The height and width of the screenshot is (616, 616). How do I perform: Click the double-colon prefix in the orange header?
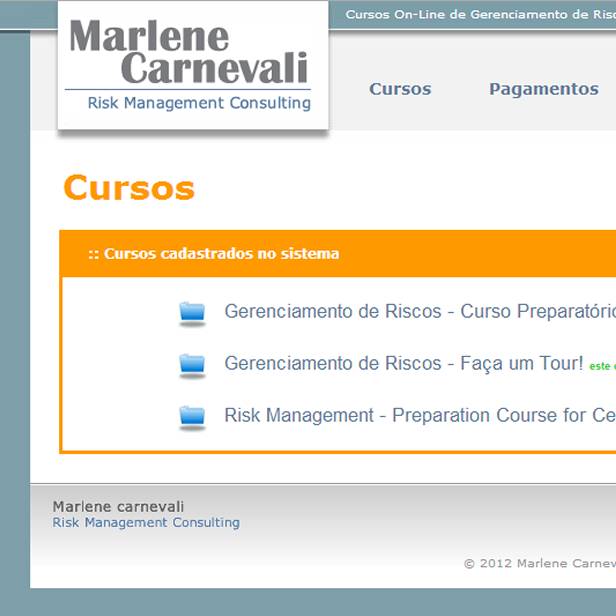94,254
